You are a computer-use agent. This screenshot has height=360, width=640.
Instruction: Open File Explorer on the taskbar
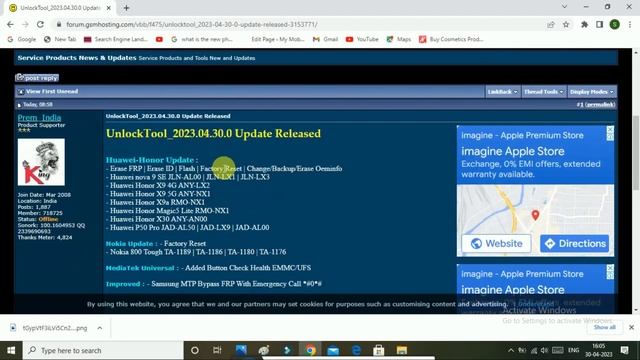[402, 351]
